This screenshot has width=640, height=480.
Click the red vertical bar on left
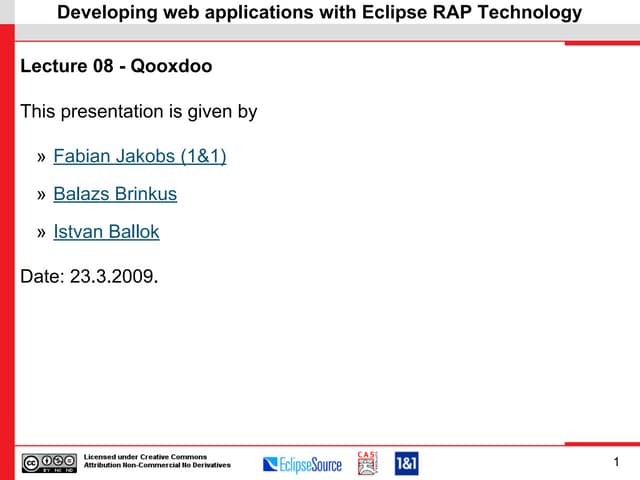7,250
